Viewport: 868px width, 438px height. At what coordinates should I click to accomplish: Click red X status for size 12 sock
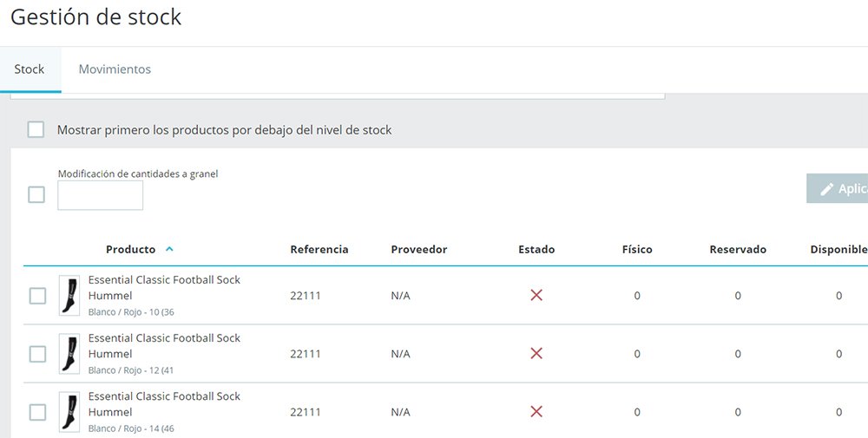536,354
